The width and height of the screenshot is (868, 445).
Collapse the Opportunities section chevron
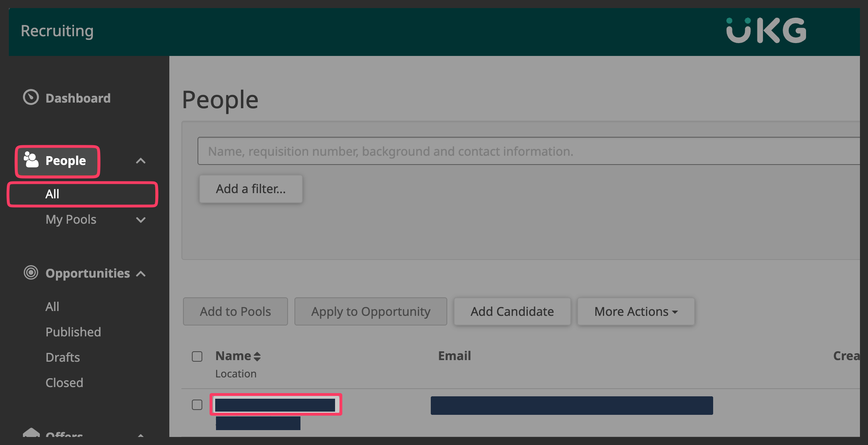point(140,274)
